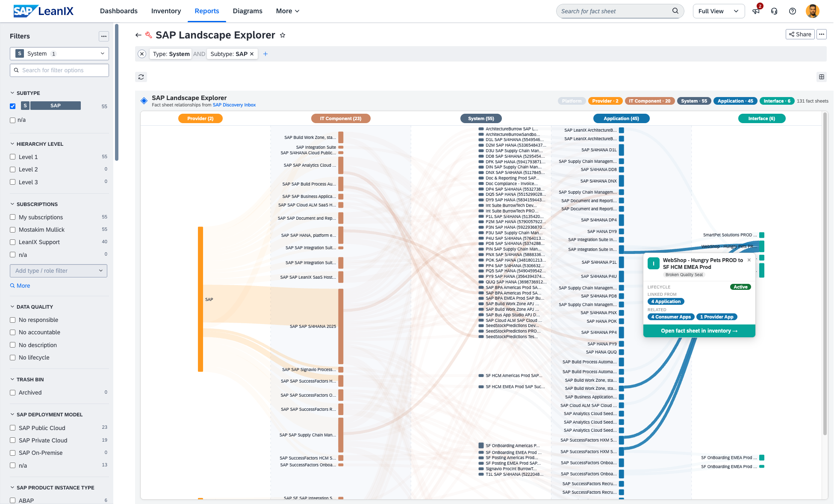Check the LeanIX Support checkbox
Screen dimensions: 840x504
13,242
